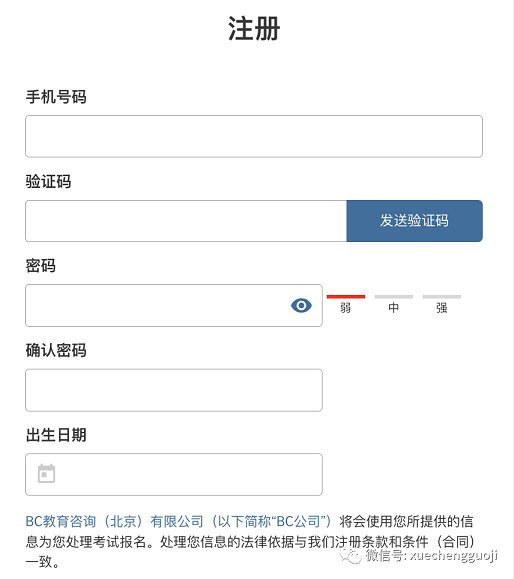Viewport: 514px width, 579px height.
Task: Click the red 弱 strength bar
Action: (x=346, y=297)
